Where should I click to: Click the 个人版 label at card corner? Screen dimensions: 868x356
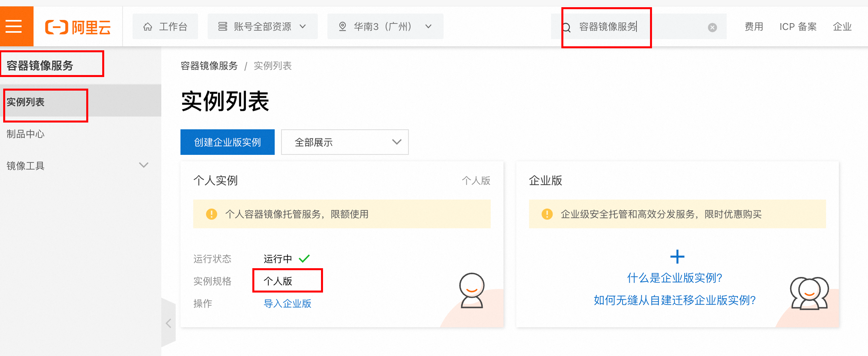(476, 181)
